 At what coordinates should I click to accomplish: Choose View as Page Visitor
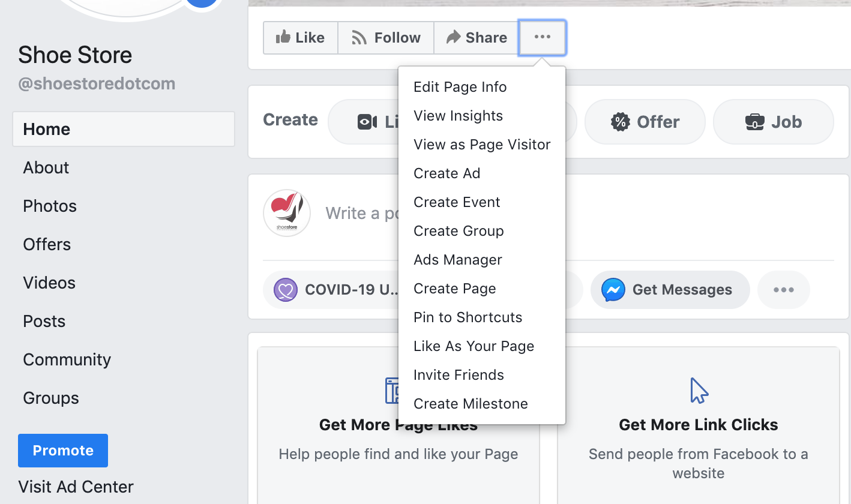tap(481, 145)
